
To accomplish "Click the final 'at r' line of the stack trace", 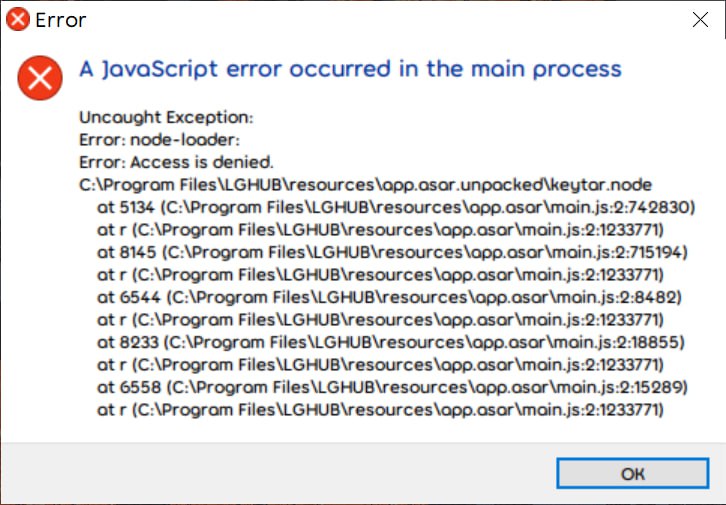I will pos(381,410).
